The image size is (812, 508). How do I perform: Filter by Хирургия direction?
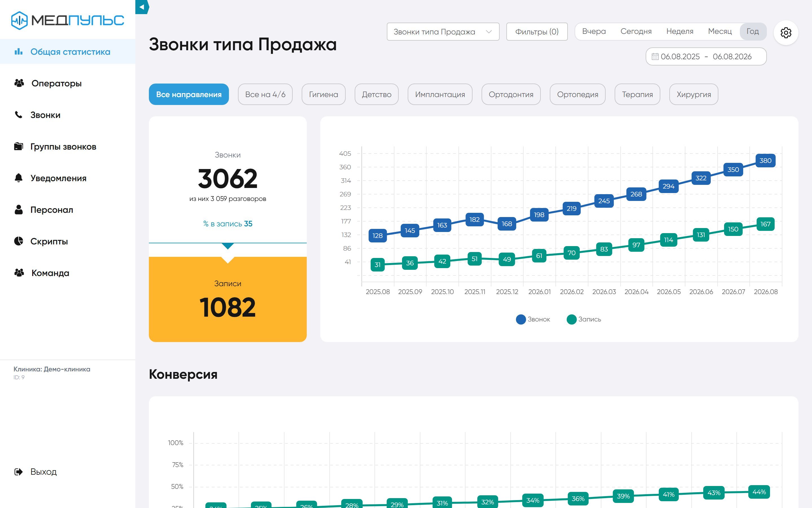[x=694, y=95]
